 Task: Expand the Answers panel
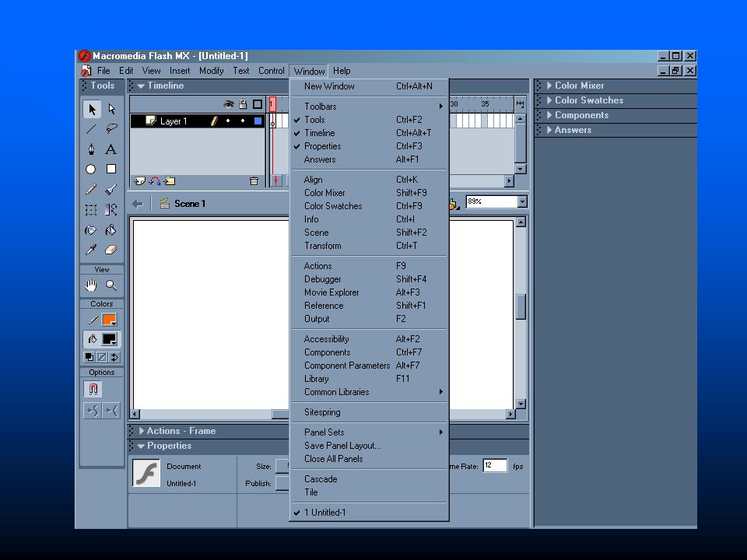point(549,130)
